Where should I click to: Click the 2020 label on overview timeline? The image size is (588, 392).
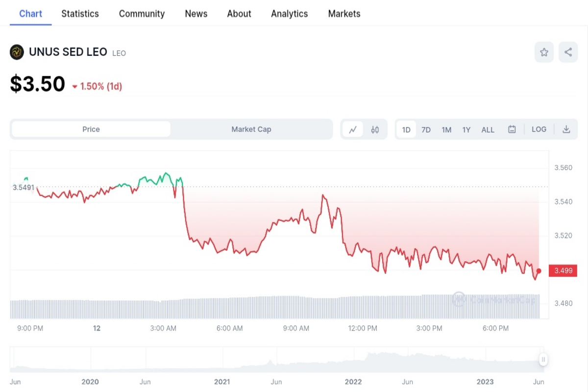pyautogui.click(x=90, y=382)
